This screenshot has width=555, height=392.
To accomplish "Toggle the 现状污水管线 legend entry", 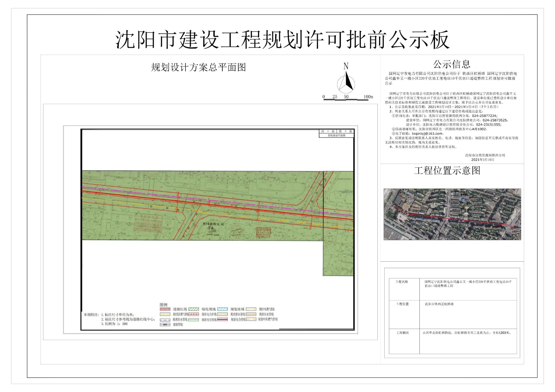I will pyautogui.click(x=250, y=314).
